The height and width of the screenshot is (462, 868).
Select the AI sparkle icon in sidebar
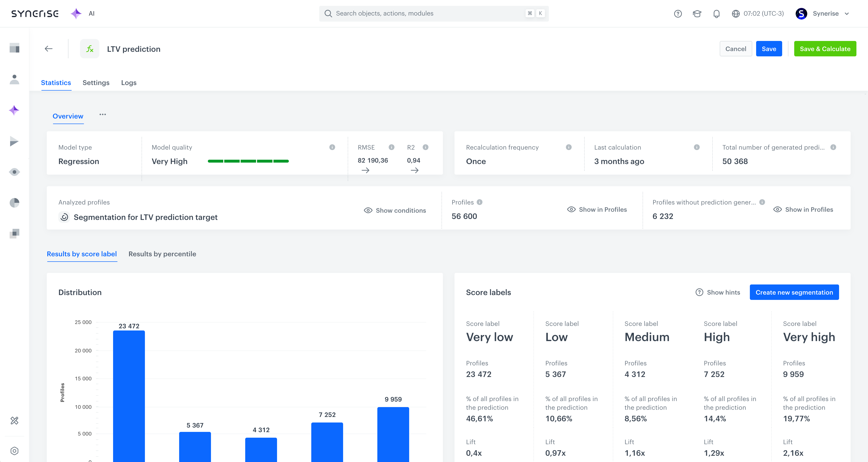pyautogui.click(x=14, y=110)
